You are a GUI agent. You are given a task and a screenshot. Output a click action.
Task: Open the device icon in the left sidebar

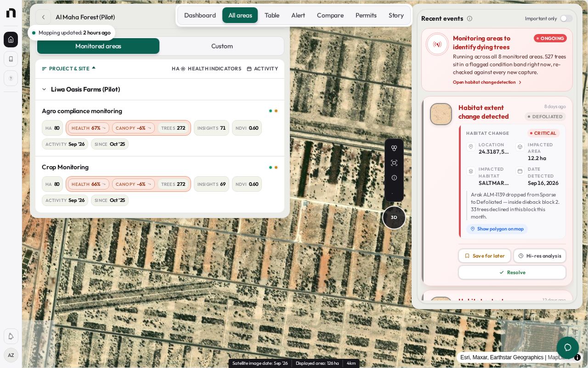click(11, 59)
